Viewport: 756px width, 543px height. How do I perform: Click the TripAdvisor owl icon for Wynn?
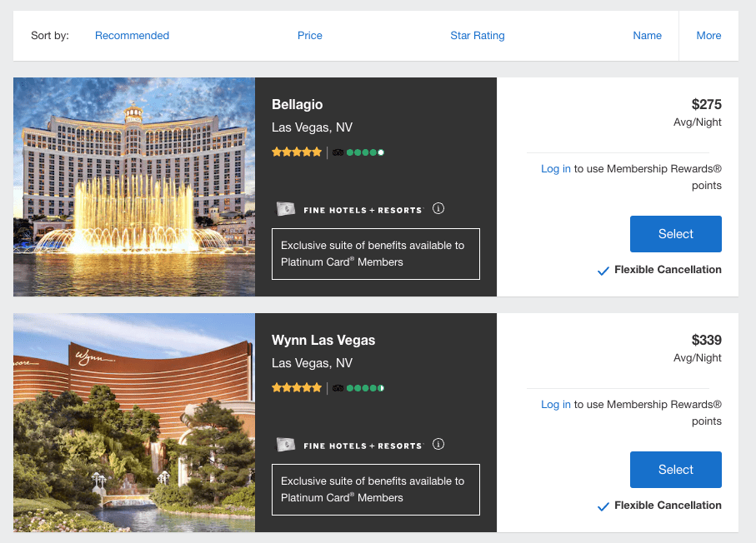click(337, 387)
